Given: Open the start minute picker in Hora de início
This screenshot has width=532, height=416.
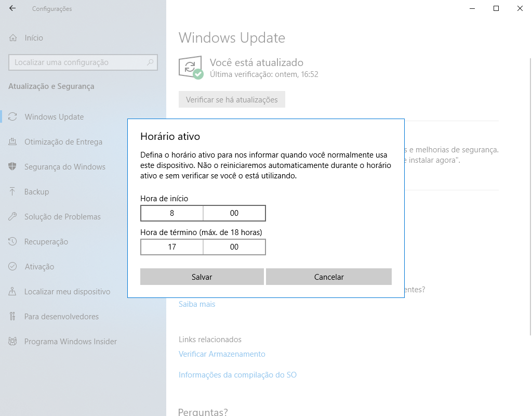Looking at the screenshot, I should 234,213.
